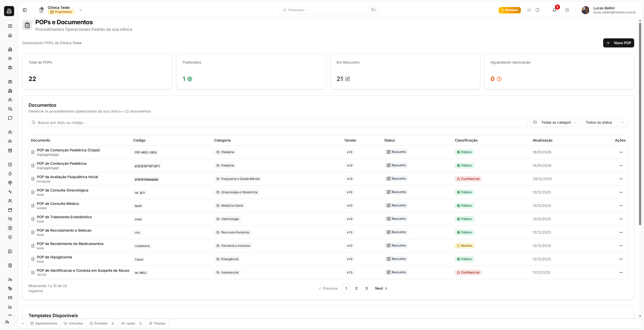644x330 pixels.
Task: Select the bar-chart analytics icon in the sidebar
Action: (10, 307)
